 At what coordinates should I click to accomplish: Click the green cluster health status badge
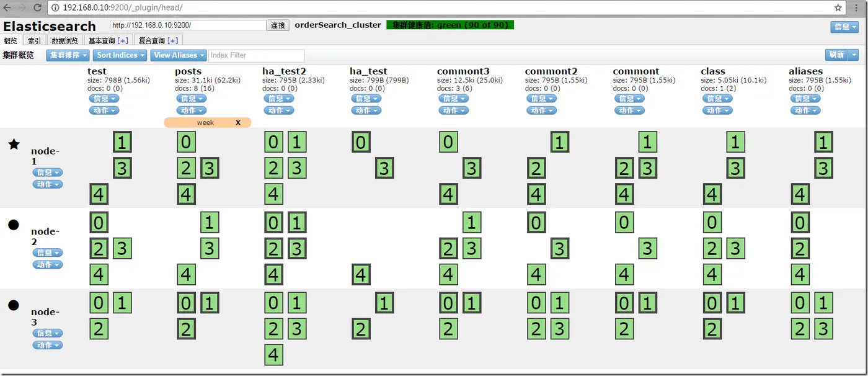[450, 25]
